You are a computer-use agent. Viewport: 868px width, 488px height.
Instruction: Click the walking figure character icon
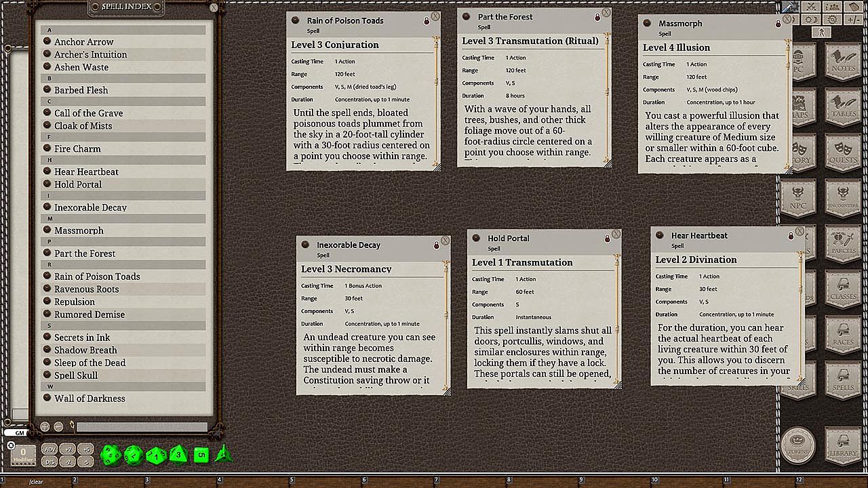(821, 33)
